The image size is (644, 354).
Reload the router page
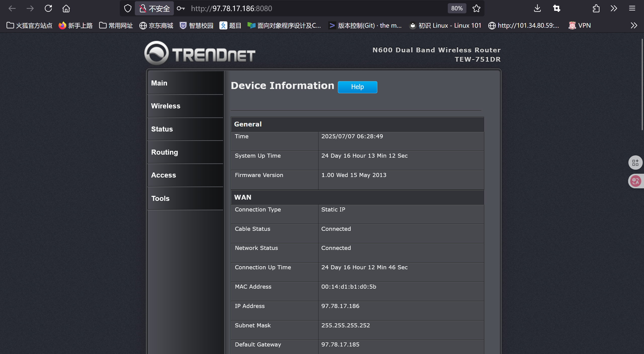pyautogui.click(x=48, y=9)
